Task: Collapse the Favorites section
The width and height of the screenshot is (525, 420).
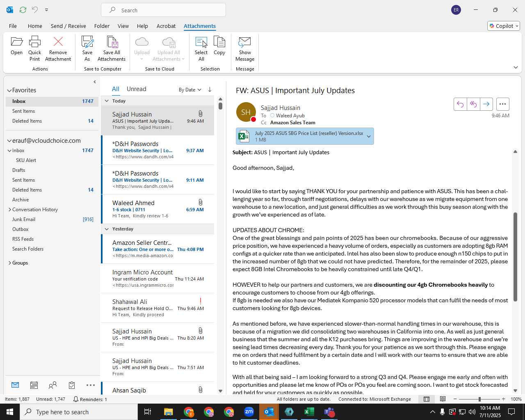Action: pos(9,90)
